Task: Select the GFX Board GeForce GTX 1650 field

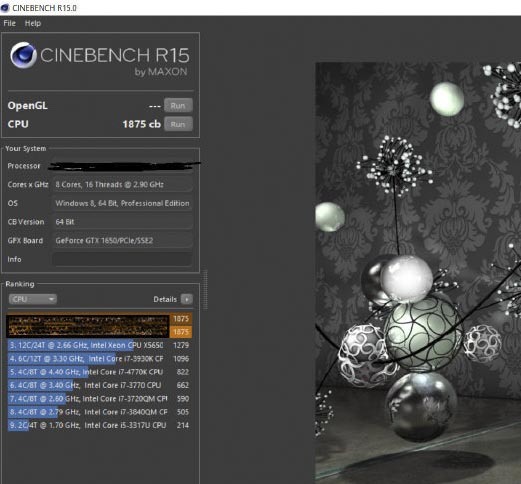Action: coord(122,240)
